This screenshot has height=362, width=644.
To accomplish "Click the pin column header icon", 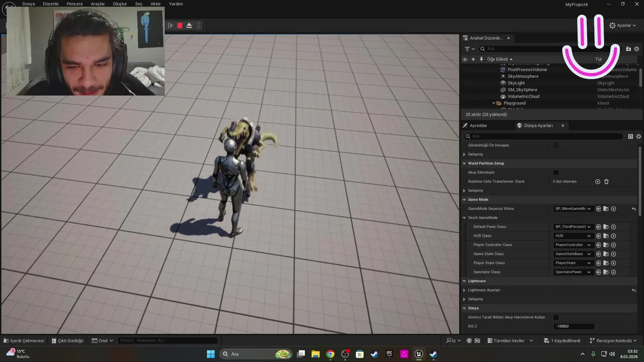I will pos(481,59).
